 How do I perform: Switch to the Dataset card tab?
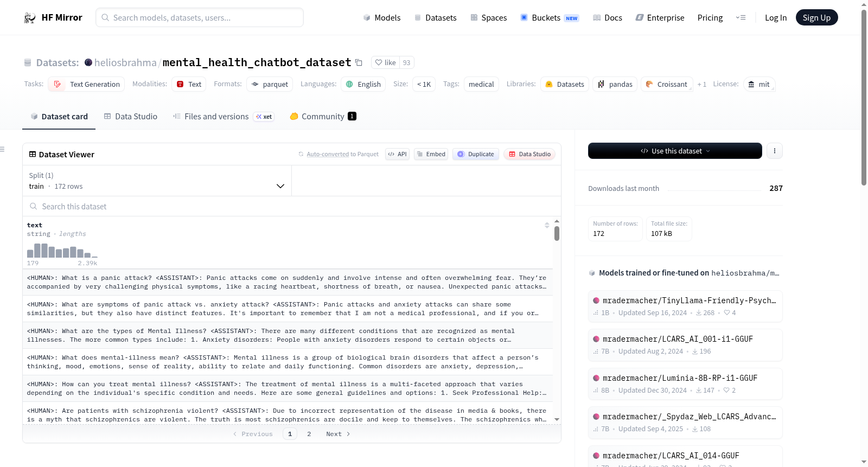click(59, 116)
